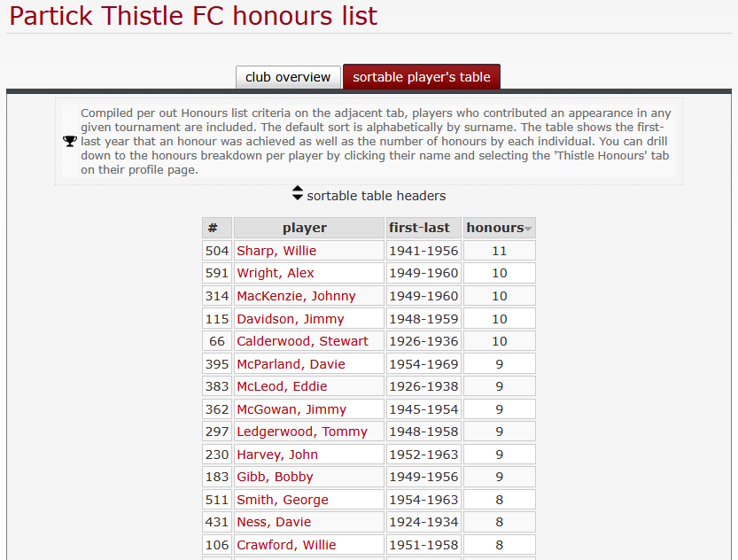
Task: Open Gibb, Bobby profile link
Action: [275, 477]
